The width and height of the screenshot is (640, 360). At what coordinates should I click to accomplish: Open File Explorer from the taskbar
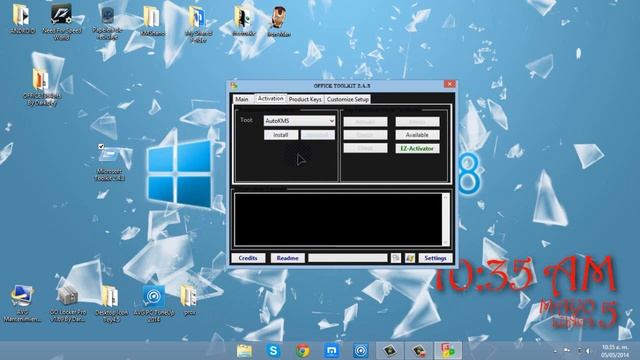point(244,351)
